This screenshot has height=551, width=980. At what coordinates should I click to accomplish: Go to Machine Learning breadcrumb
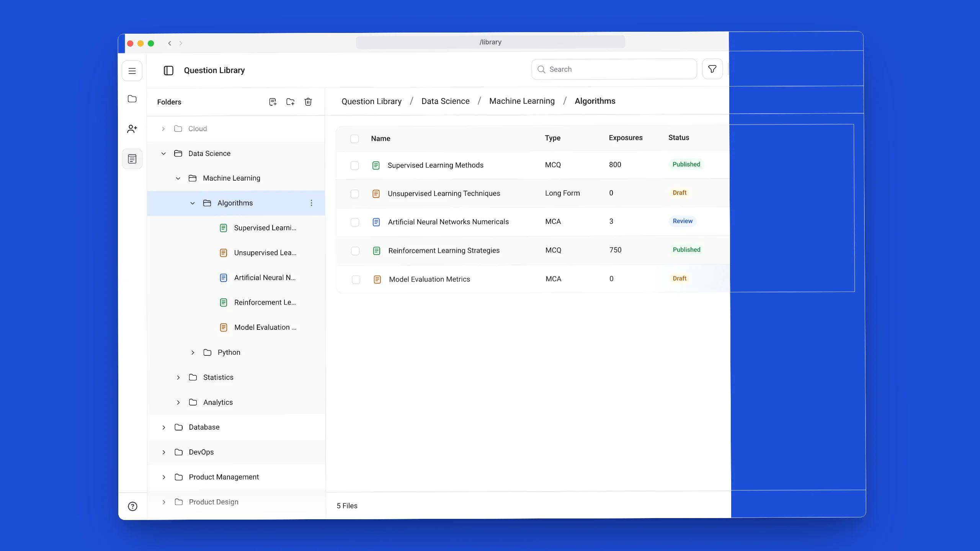[522, 101]
